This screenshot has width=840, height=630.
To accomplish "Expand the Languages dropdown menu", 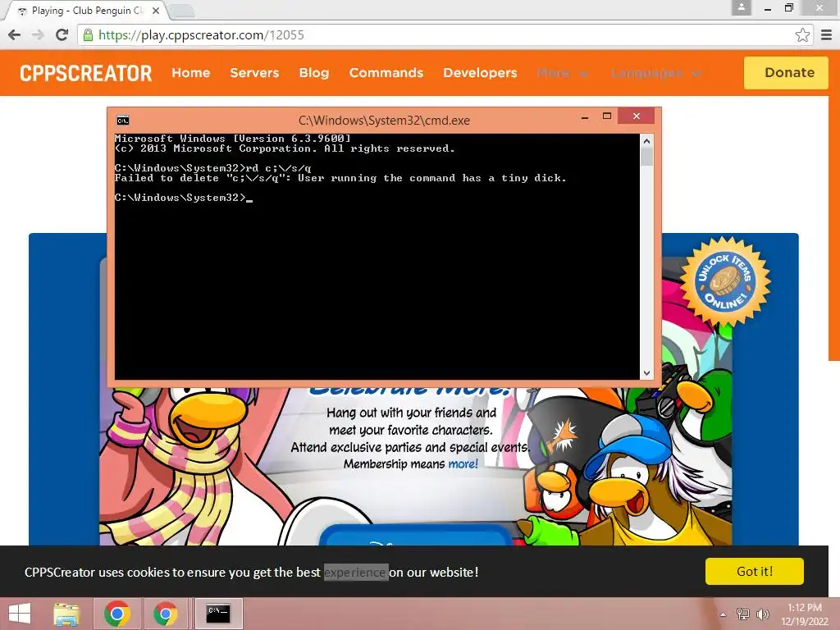I will (656, 73).
